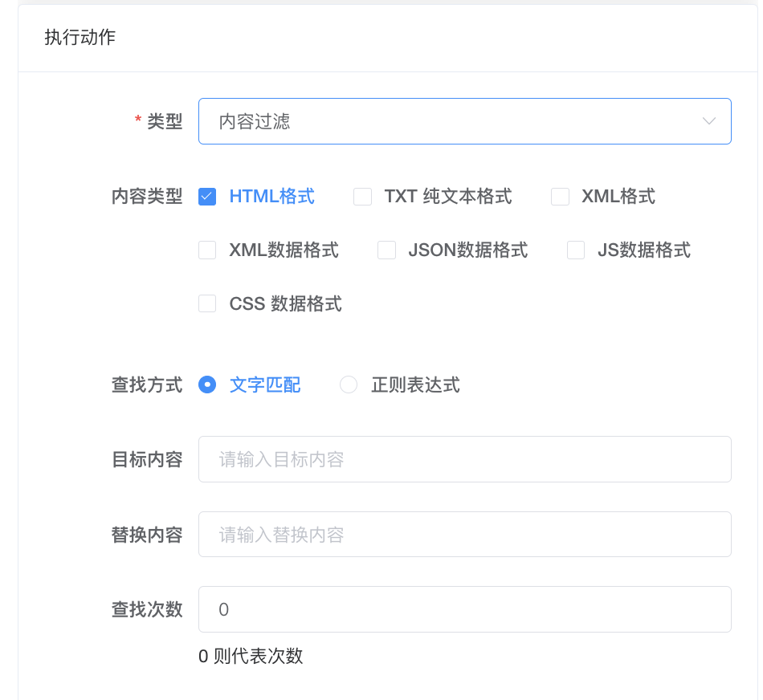The width and height of the screenshot is (763, 700).
Task: Click the 执行动作 card header
Action: click(80, 38)
